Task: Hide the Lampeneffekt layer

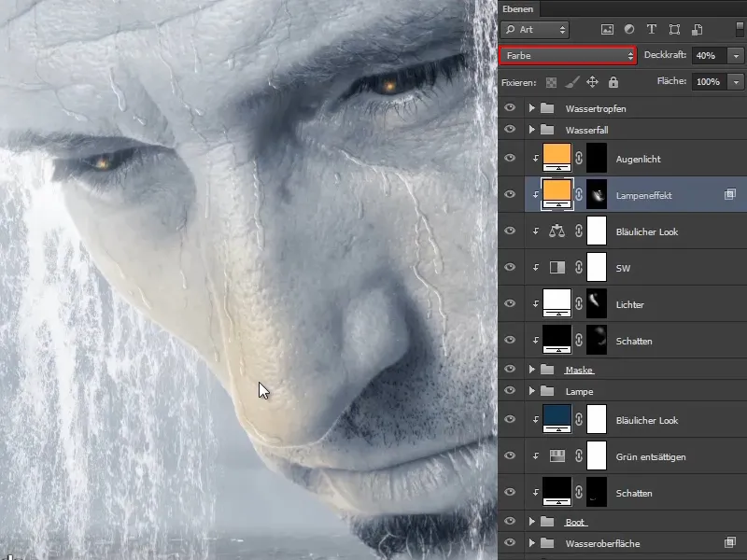Action: pos(510,194)
